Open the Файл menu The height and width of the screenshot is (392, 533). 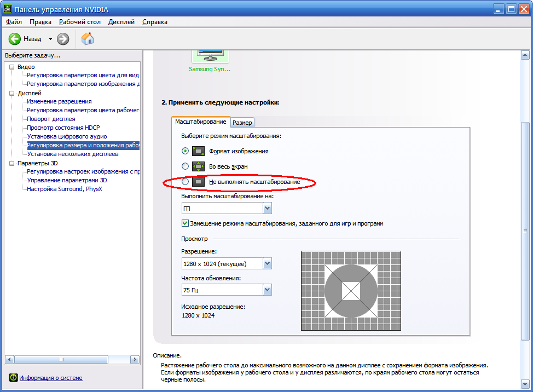14,22
